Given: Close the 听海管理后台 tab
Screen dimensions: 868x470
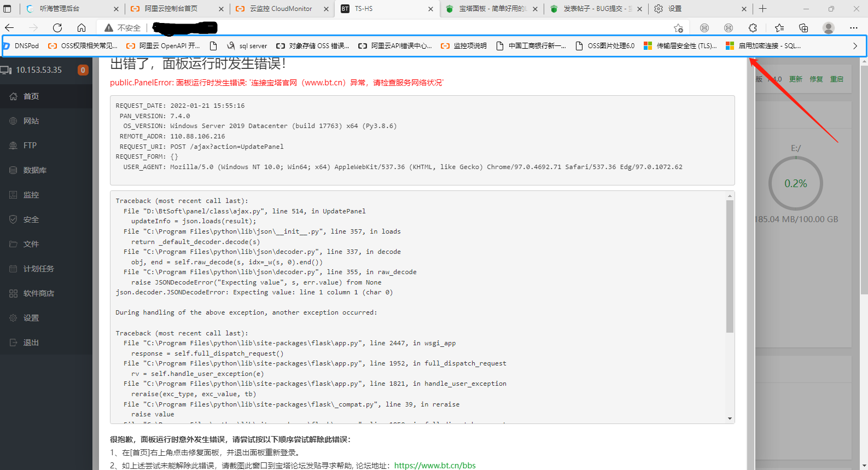Looking at the screenshot, I should coord(116,9).
